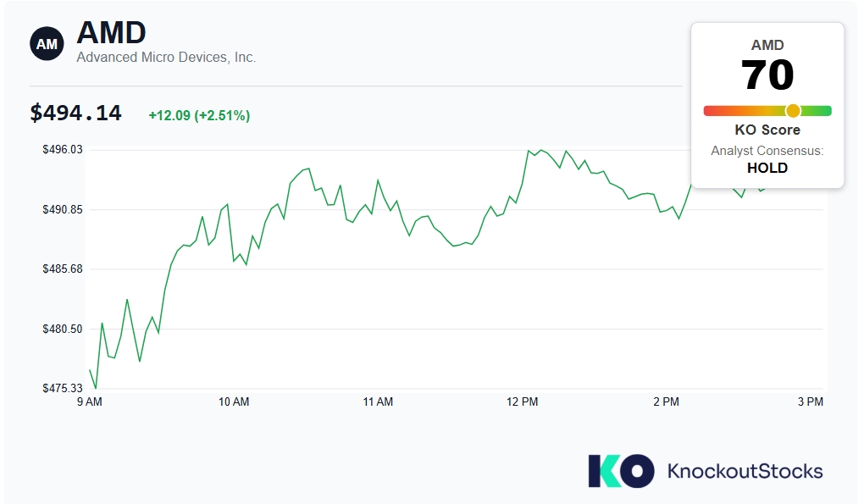Click the 9 AM time axis label
The width and height of the screenshot is (864, 504).
pos(89,402)
